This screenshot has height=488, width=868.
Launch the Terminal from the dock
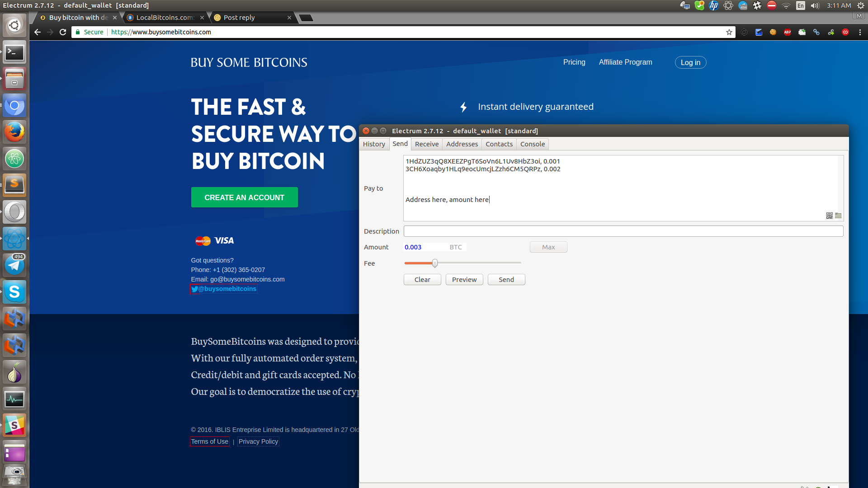click(14, 52)
